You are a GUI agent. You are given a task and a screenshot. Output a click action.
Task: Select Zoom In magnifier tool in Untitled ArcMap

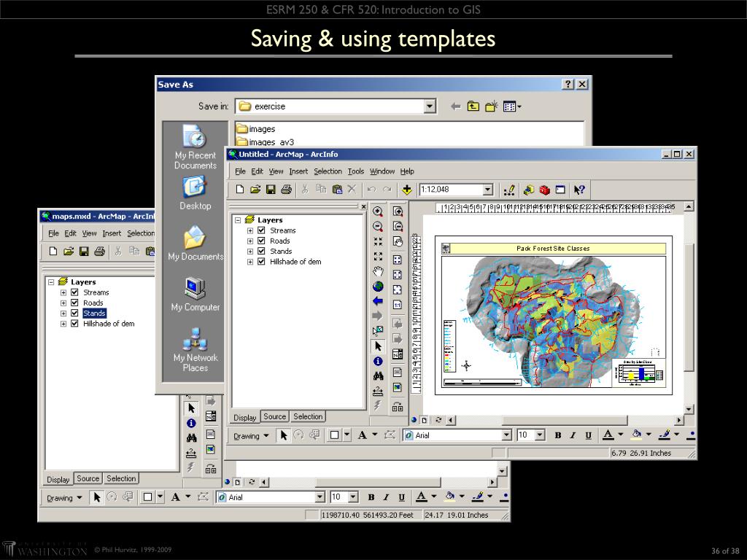click(378, 211)
